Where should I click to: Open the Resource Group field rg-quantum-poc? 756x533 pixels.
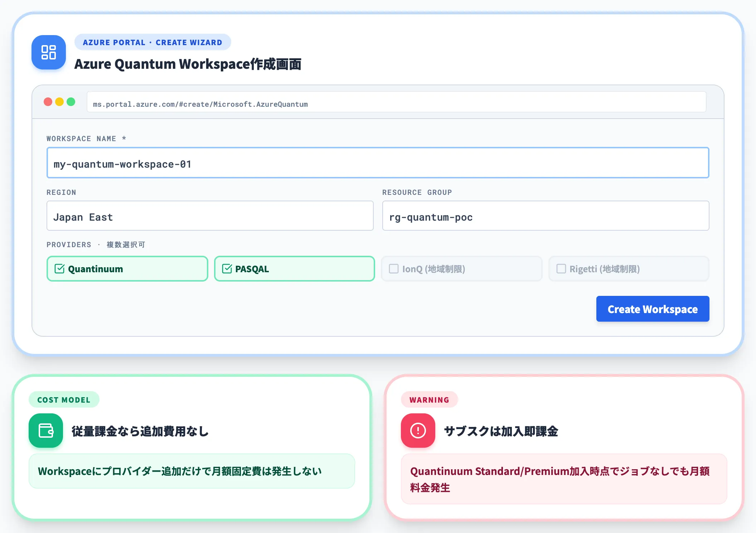pyautogui.click(x=546, y=216)
